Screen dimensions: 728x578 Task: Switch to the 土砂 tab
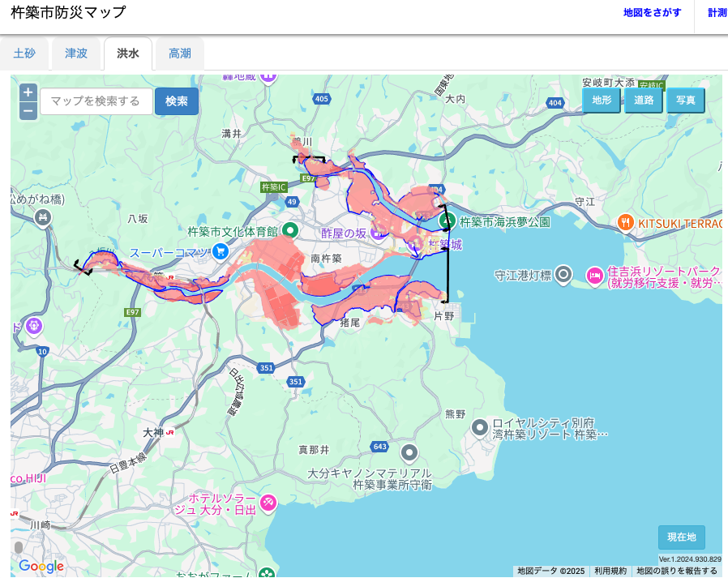tap(24, 54)
